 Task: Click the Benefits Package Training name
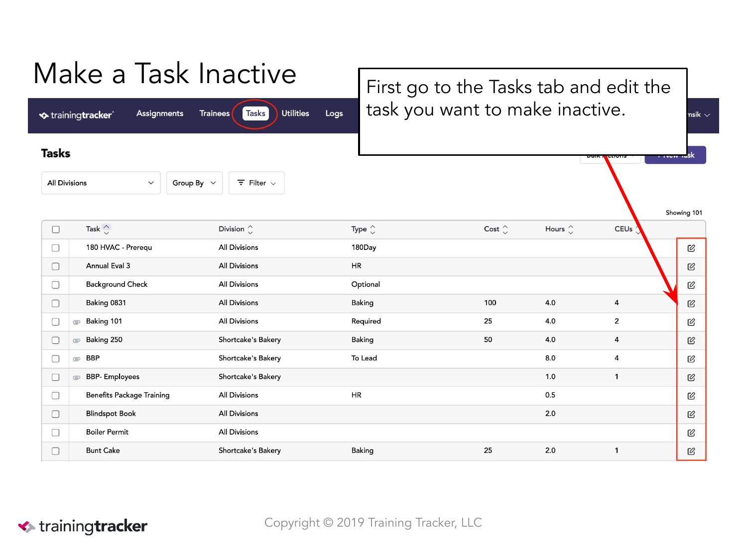click(x=128, y=395)
